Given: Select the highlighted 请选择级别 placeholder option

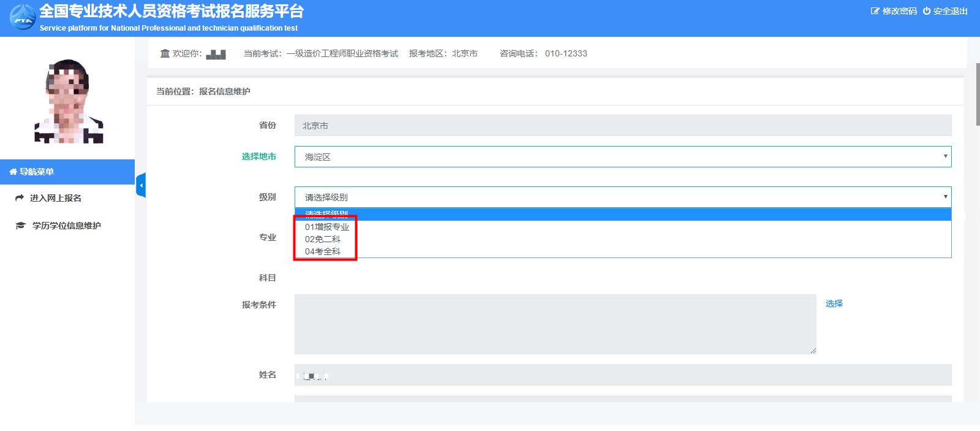Looking at the screenshot, I should click(x=326, y=215).
